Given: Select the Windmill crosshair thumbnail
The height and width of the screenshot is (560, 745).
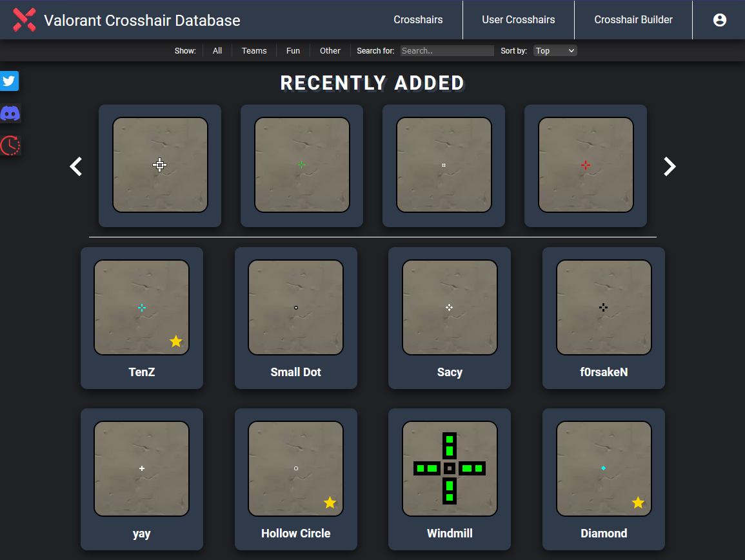Looking at the screenshot, I should coord(450,468).
